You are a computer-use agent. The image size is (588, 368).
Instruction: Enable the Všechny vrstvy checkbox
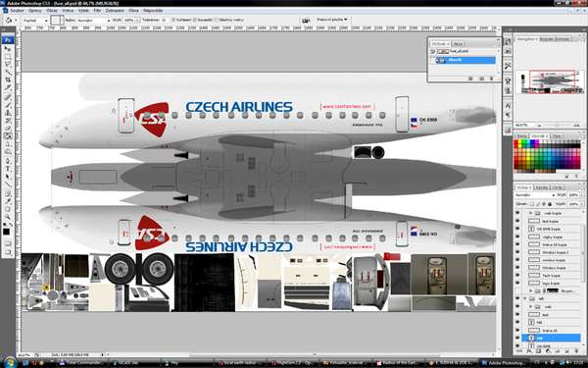[218, 20]
